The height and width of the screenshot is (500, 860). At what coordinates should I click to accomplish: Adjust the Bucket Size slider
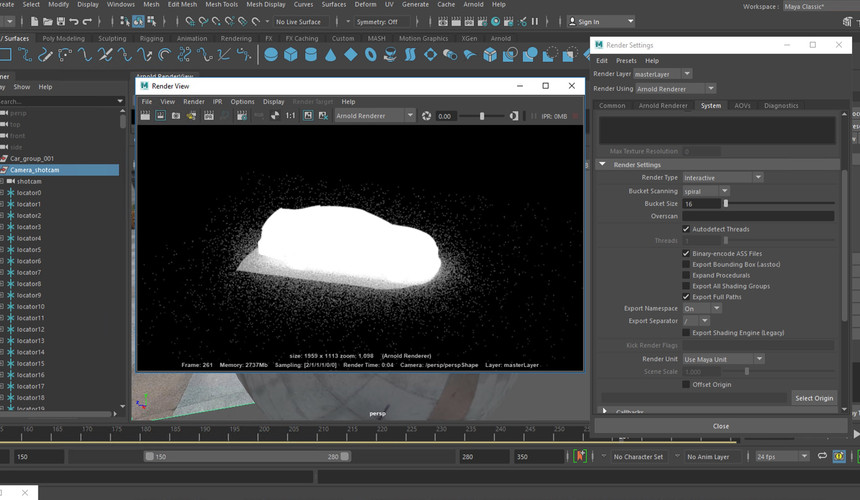coord(726,204)
